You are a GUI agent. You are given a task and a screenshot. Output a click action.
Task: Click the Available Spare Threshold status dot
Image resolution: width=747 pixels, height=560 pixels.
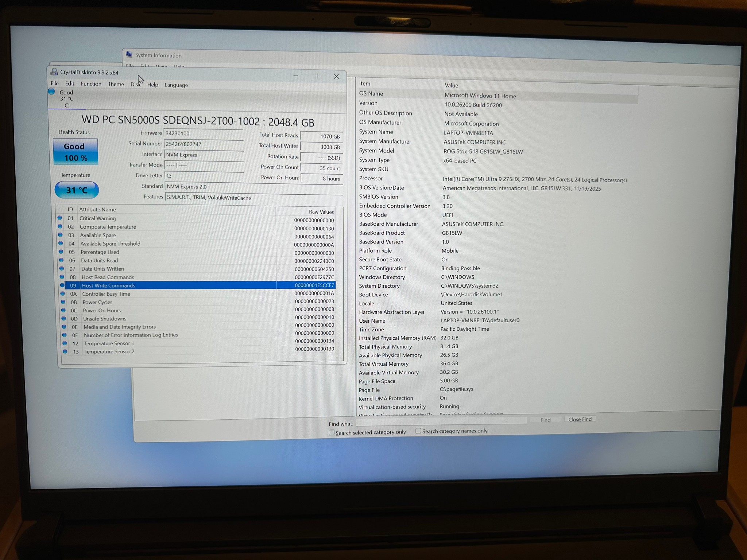[x=61, y=243]
